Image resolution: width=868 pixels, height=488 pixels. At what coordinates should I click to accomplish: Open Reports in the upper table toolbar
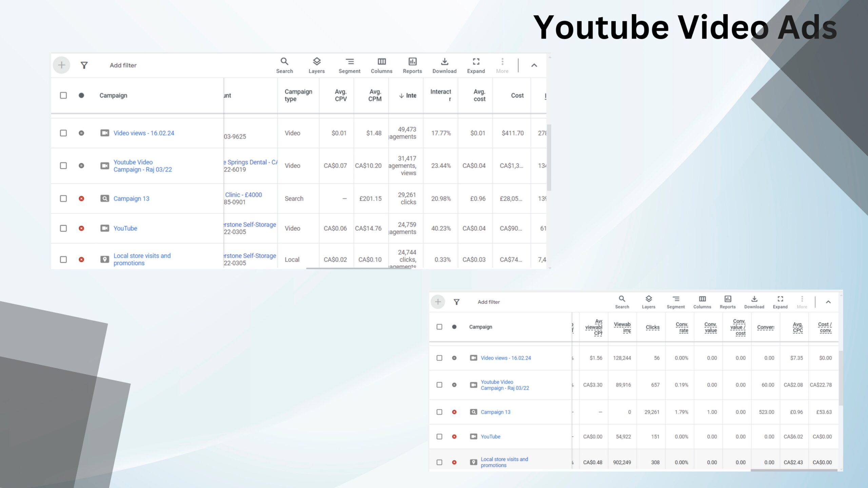pyautogui.click(x=412, y=65)
